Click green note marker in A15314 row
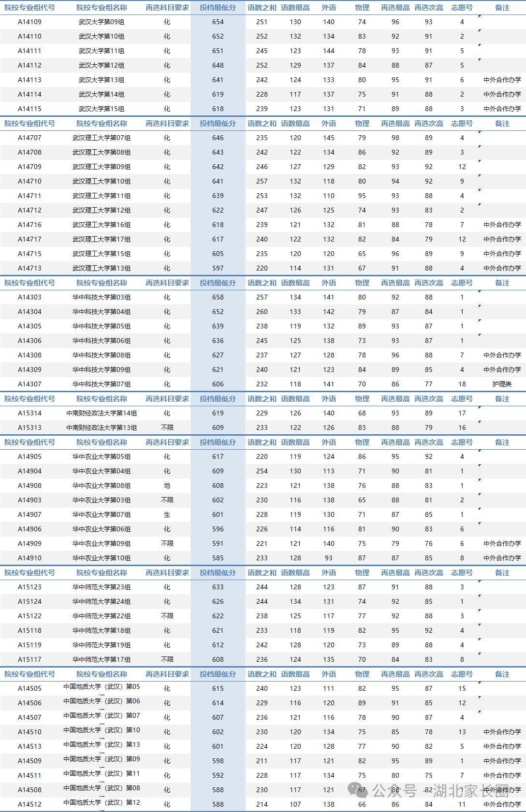Image resolution: width=526 pixels, height=812 pixels. [x=480, y=408]
